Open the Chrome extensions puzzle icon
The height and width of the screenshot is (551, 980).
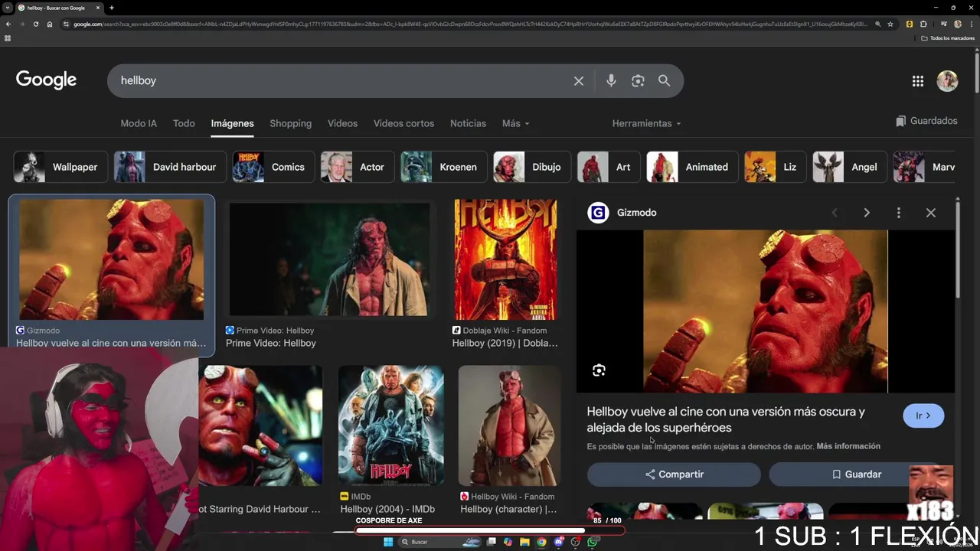click(x=923, y=24)
